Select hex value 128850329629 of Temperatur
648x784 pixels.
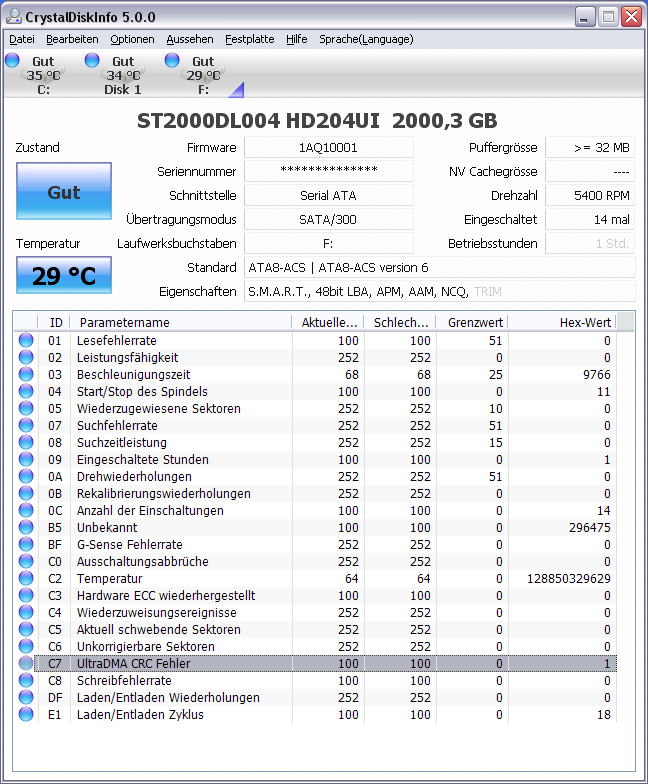(x=568, y=578)
